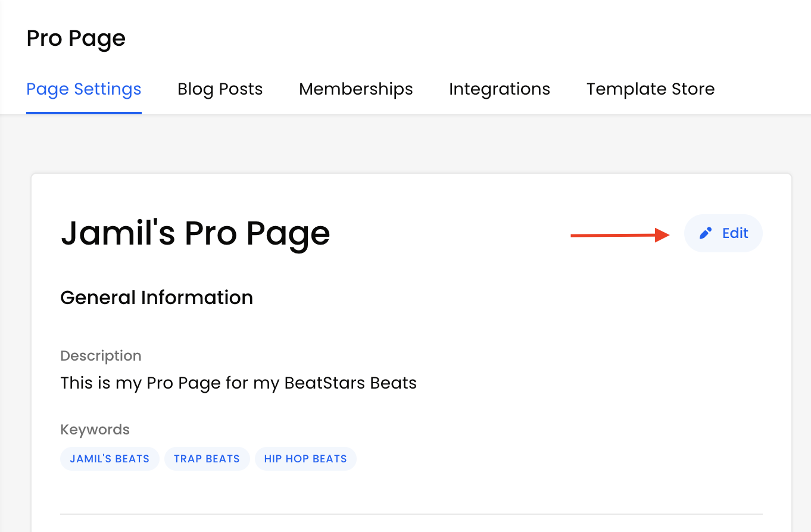Click the pencil icon on Edit button
The width and height of the screenshot is (811, 532).
click(706, 233)
